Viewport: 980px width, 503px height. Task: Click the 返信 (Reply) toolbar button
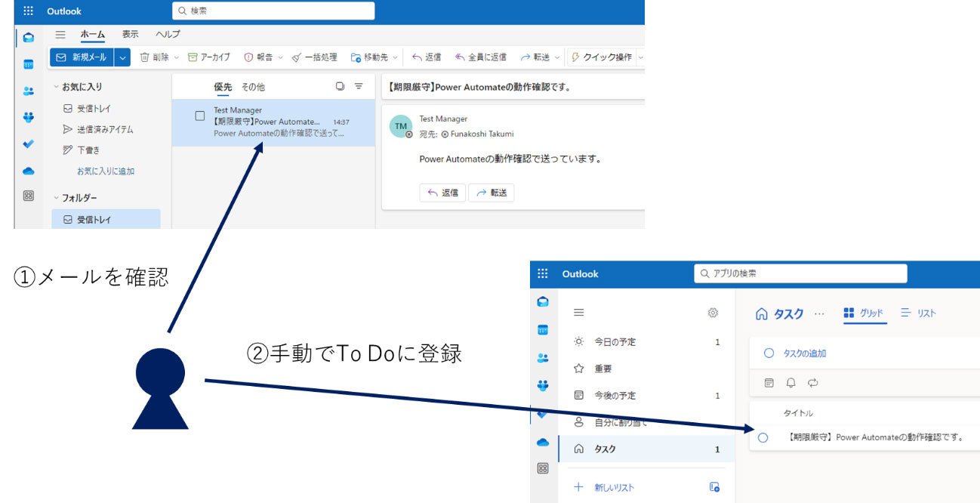pyautogui.click(x=427, y=57)
